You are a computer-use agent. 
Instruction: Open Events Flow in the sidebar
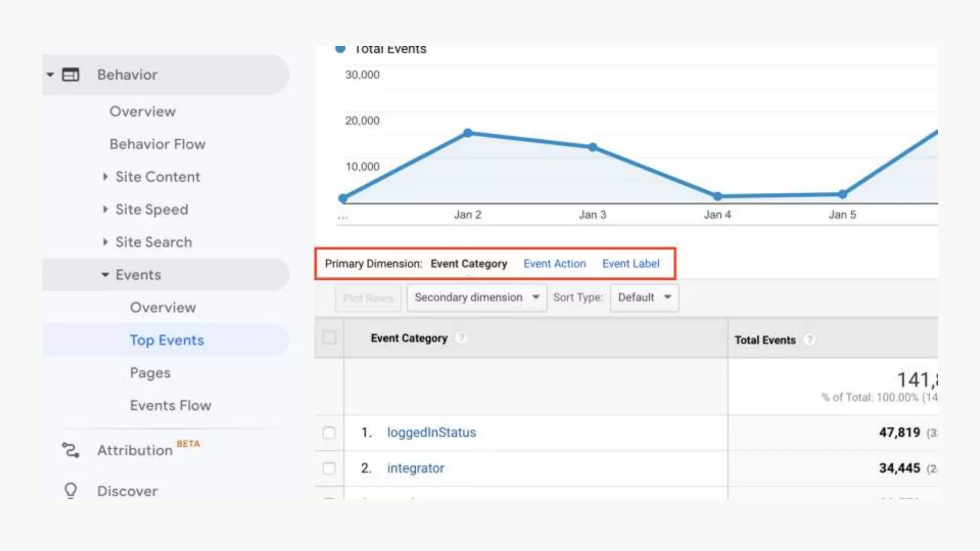(x=170, y=406)
